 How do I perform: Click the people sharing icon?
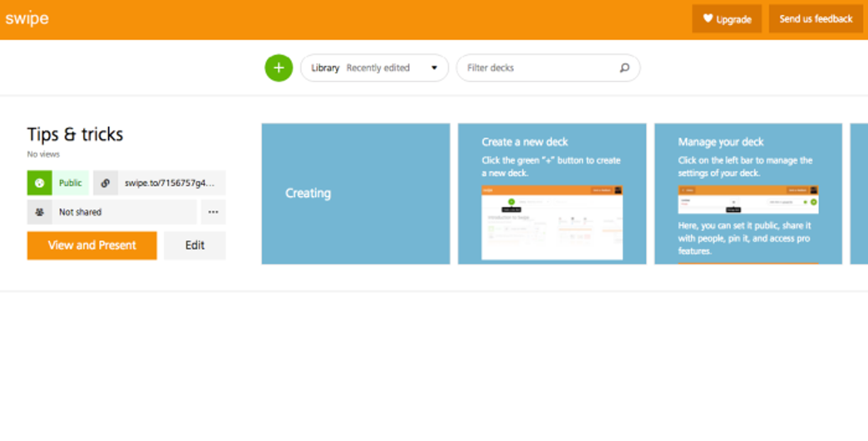click(39, 212)
